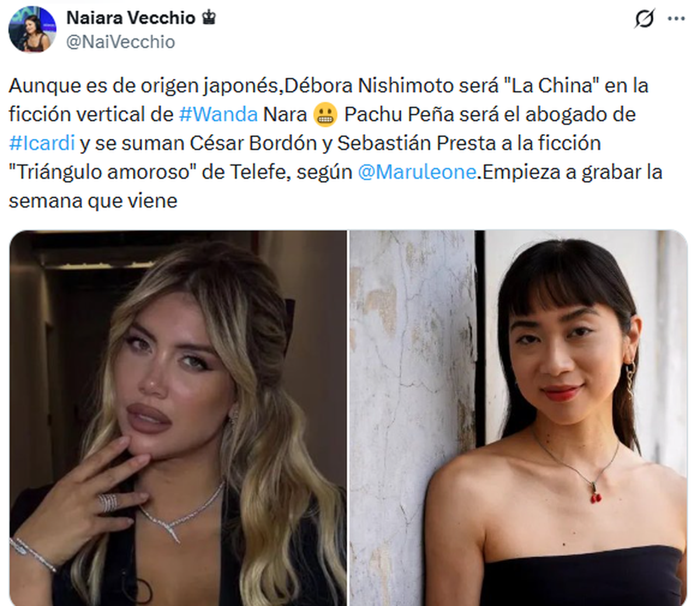Open the left photo of the blonde woman
The height and width of the screenshot is (606, 700).
[178, 418]
